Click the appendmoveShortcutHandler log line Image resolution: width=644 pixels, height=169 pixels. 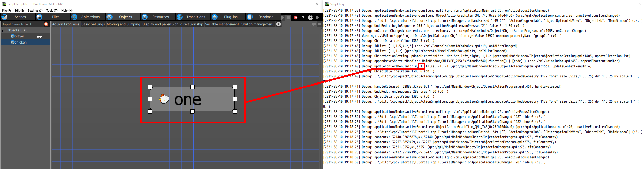click(471, 61)
